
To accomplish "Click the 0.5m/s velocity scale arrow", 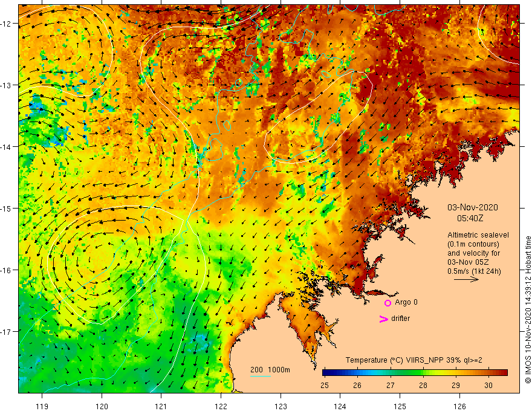I will tap(466, 279).
